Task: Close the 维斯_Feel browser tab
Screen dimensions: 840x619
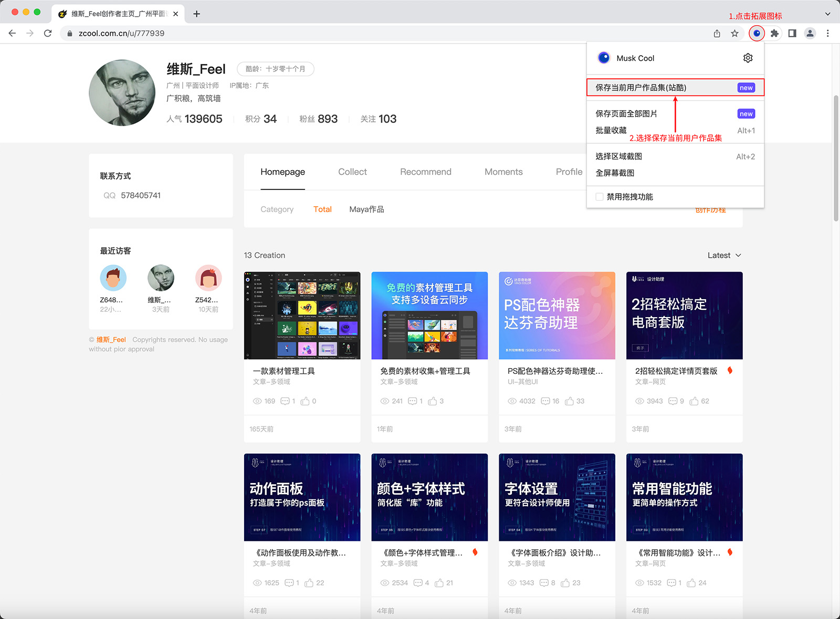Action: (175, 14)
